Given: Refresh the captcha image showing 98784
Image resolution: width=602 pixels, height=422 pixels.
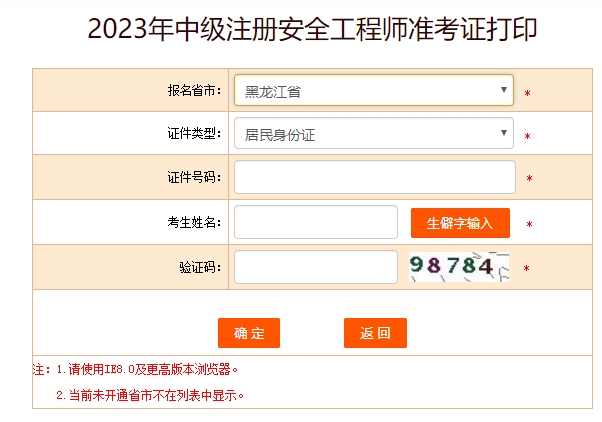Looking at the screenshot, I should [x=458, y=267].
